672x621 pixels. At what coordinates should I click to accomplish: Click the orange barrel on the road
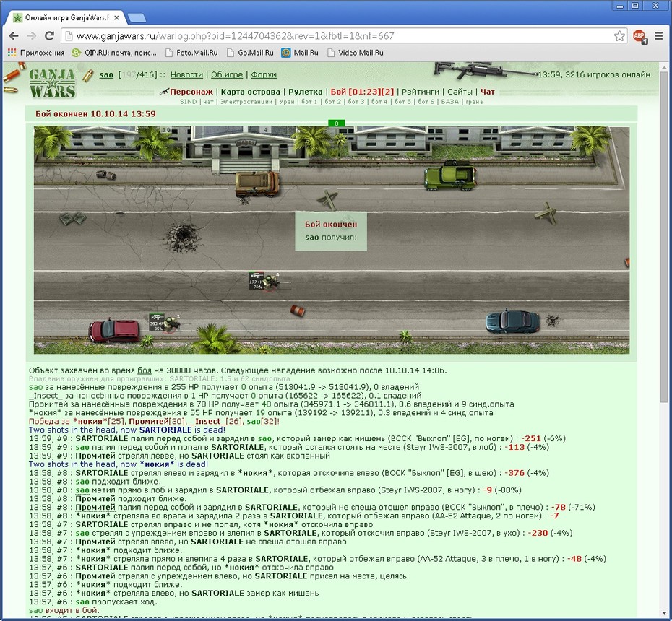pos(298,310)
